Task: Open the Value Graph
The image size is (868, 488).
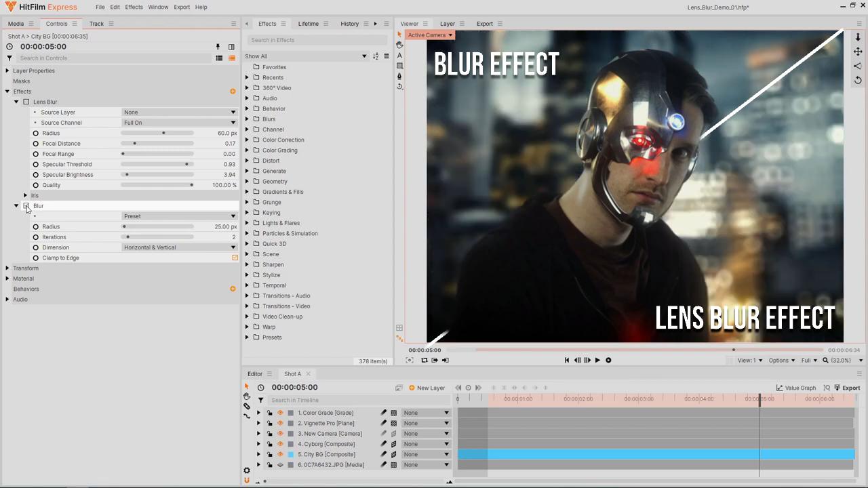Action: pyautogui.click(x=796, y=388)
